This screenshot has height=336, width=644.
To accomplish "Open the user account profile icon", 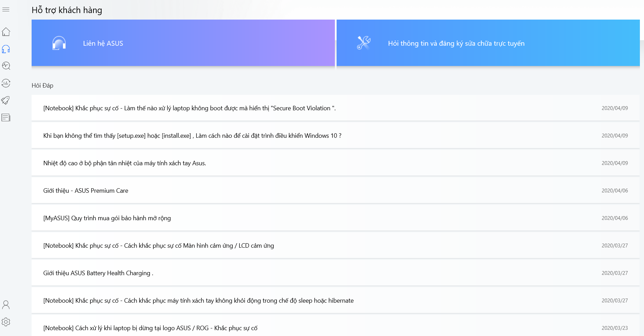I will click(x=6, y=305).
